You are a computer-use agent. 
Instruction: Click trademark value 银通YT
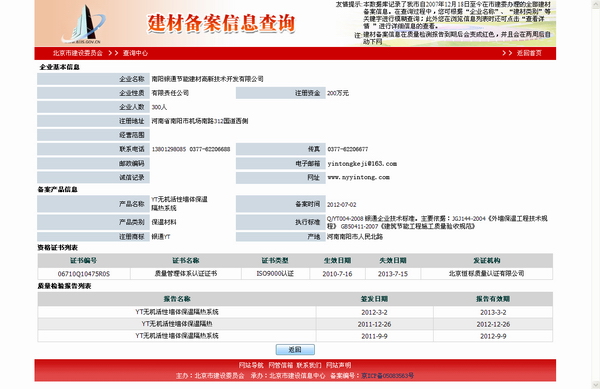(x=161, y=237)
